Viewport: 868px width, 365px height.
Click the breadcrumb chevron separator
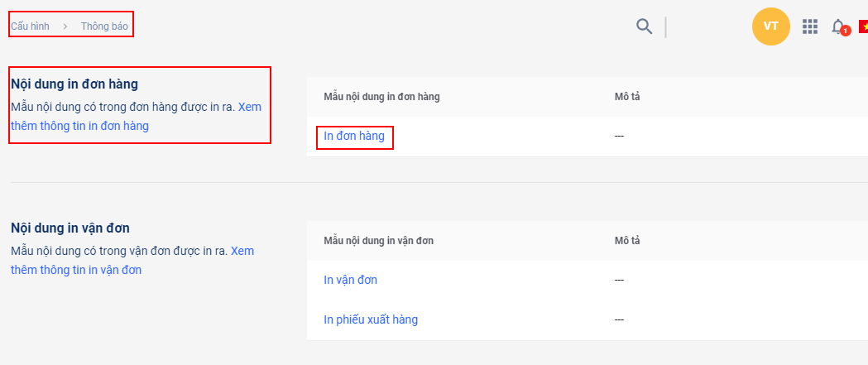click(65, 26)
